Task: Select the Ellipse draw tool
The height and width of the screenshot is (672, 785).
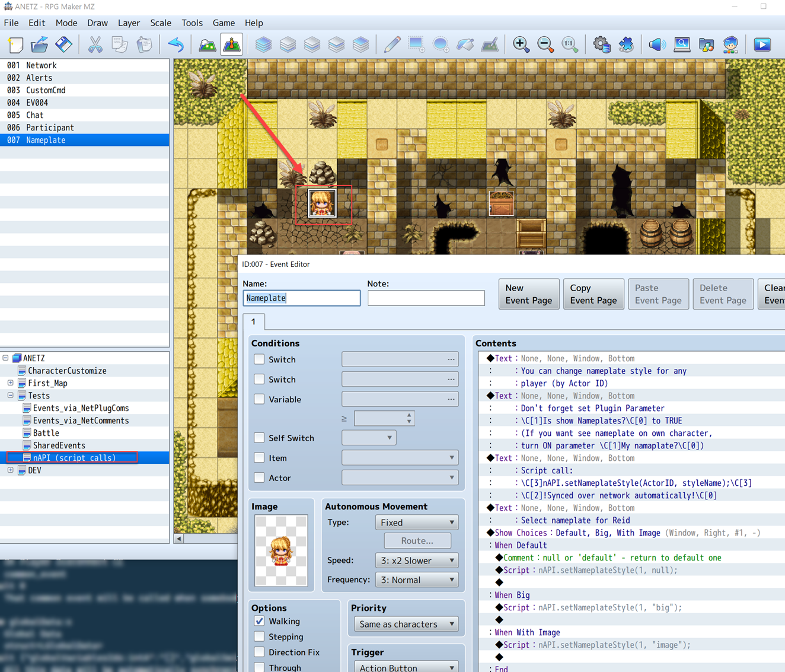Action: coord(441,44)
